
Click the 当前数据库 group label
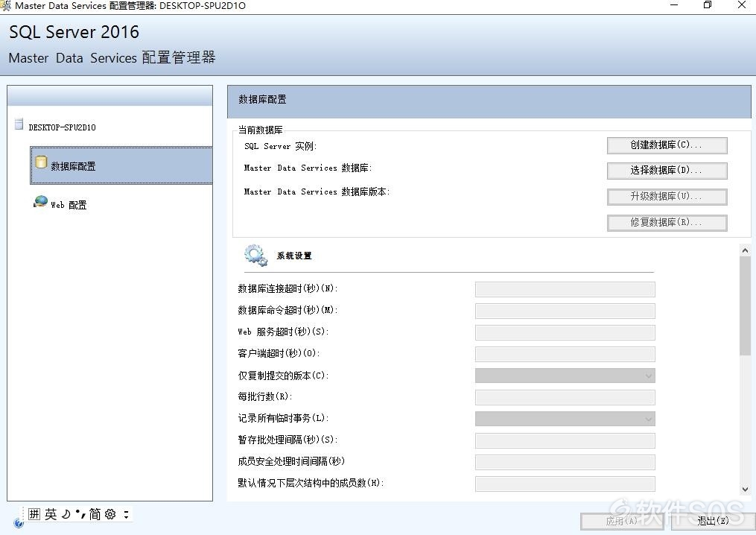261,130
